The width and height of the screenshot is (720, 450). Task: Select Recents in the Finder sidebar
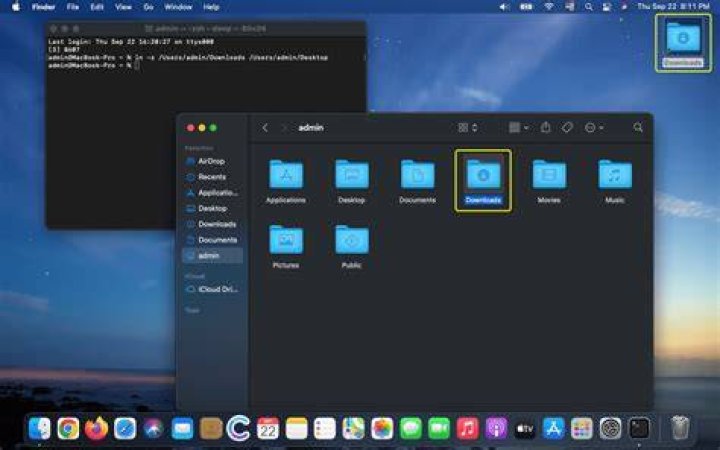click(x=213, y=177)
